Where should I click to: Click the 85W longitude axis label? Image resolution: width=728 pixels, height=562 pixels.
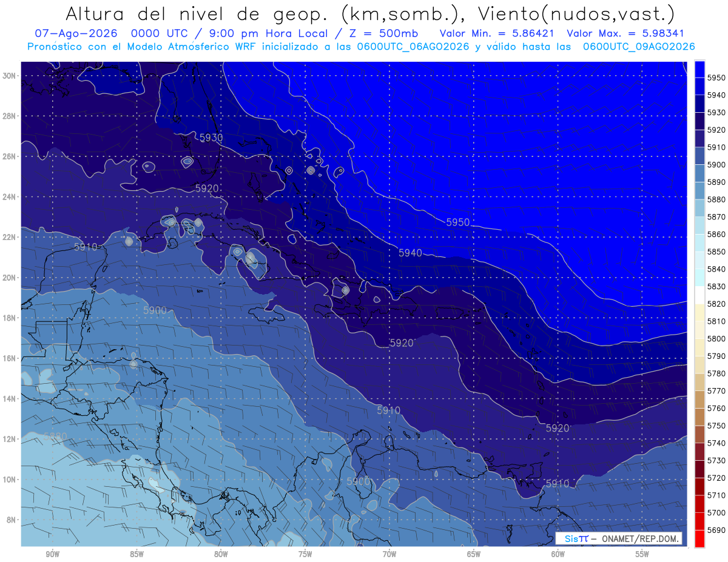pos(136,554)
